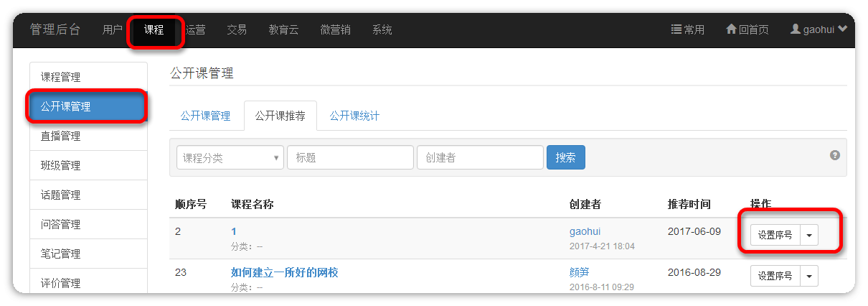Screen dimensions: 868x306
Task: Open the 用户 top menu
Action: pos(113,30)
